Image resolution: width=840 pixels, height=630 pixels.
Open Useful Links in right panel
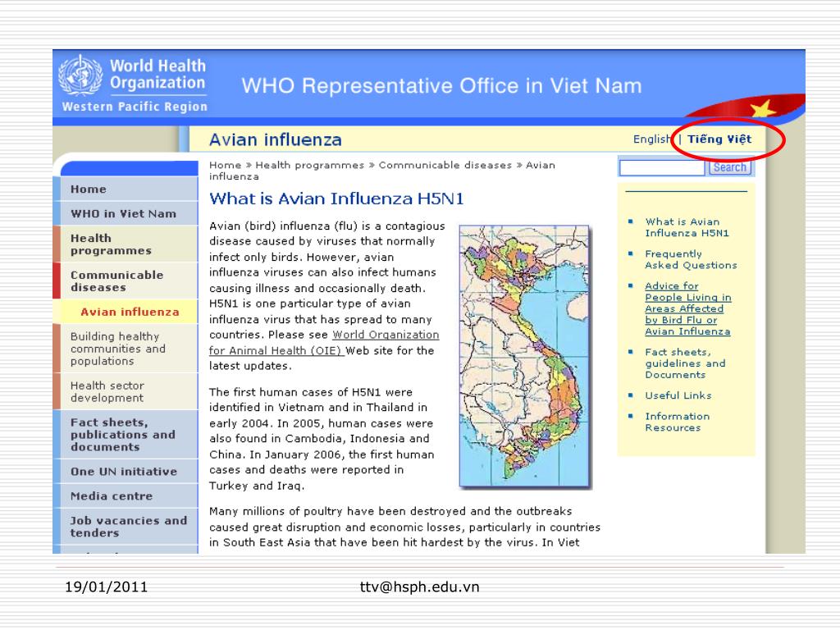coord(678,395)
